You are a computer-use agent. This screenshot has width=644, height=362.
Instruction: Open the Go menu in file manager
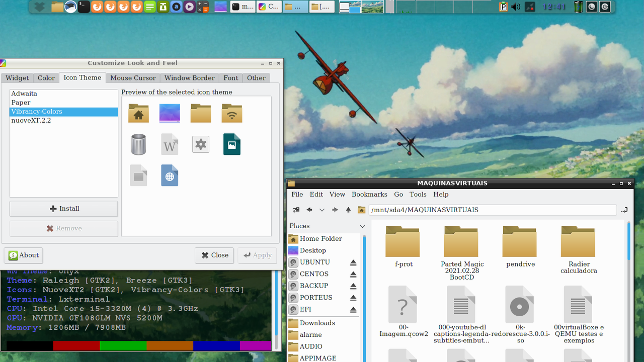[398, 195]
